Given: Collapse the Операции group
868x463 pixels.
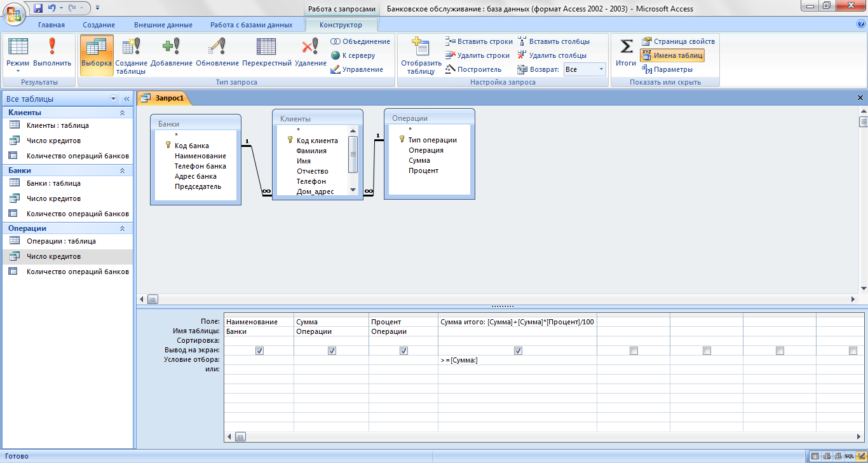Looking at the screenshot, I should click(122, 228).
